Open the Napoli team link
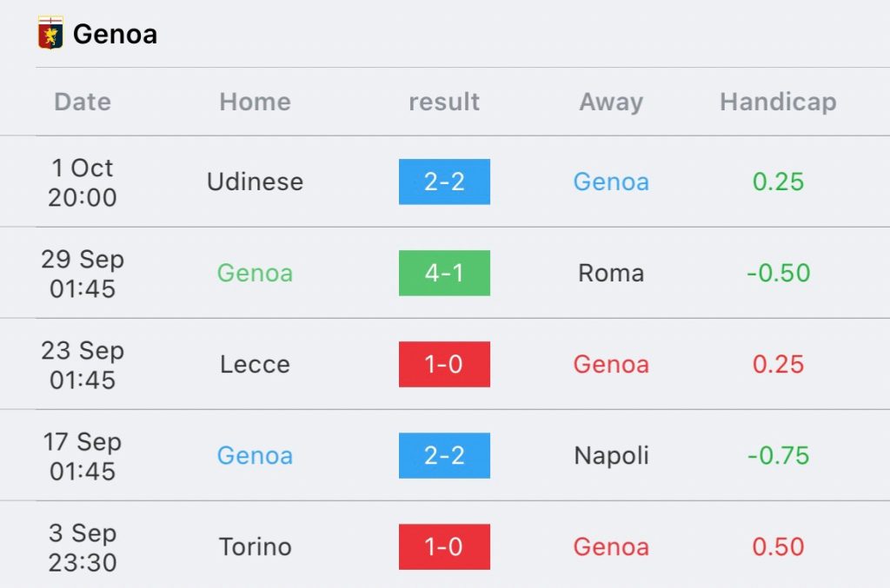 point(611,456)
